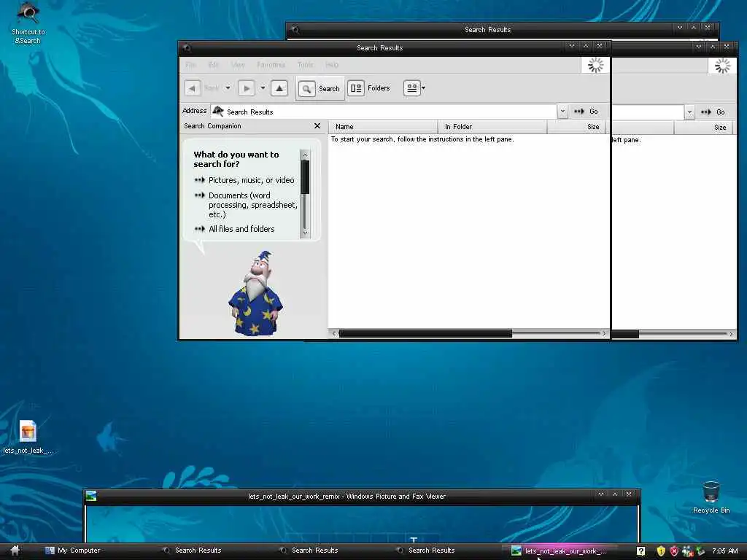Click back Search Results window title icon
747x560 pixels.
295,29
